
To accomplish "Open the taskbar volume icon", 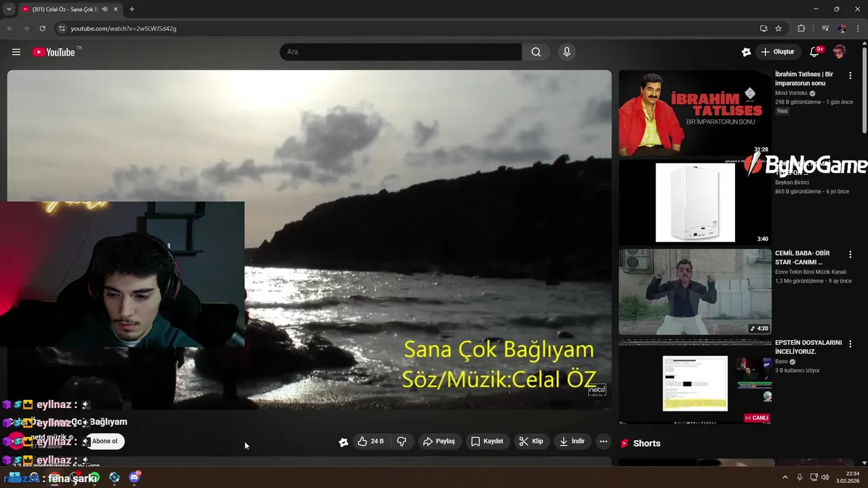I will 825,477.
